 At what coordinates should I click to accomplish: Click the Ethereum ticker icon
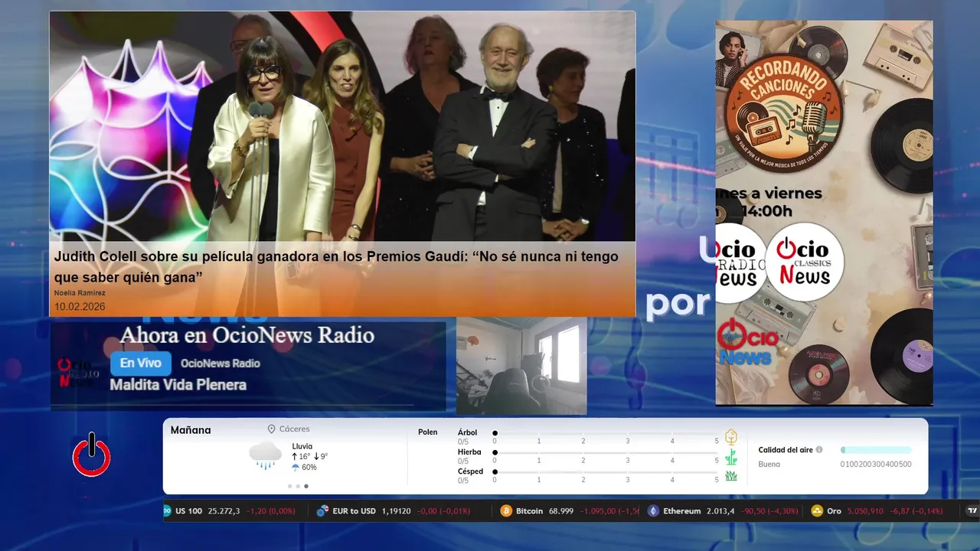pos(653,511)
